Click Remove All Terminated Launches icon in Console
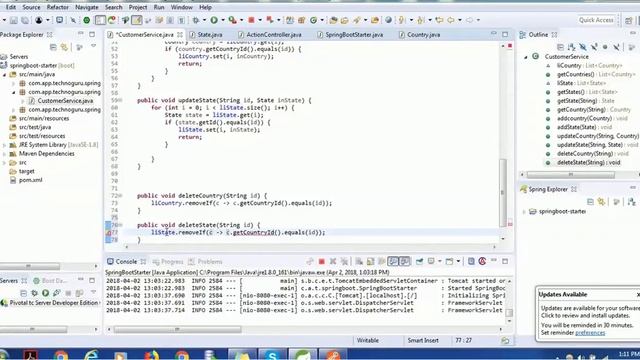 click(344, 261)
